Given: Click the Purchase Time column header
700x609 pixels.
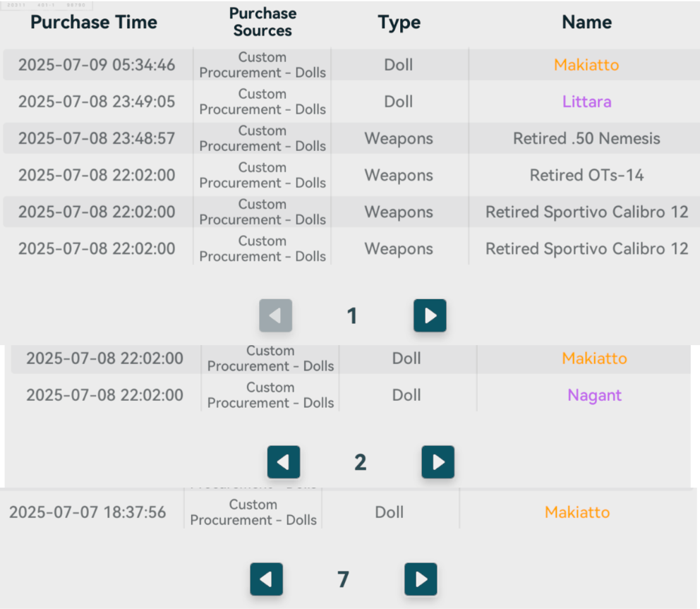Looking at the screenshot, I should (94, 23).
